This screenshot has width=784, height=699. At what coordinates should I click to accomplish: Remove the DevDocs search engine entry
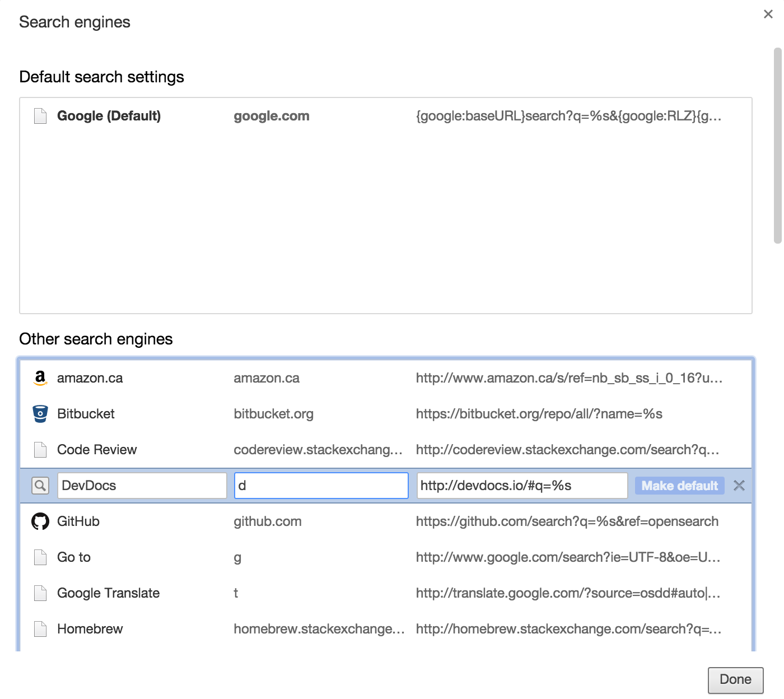[x=739, y=486]
